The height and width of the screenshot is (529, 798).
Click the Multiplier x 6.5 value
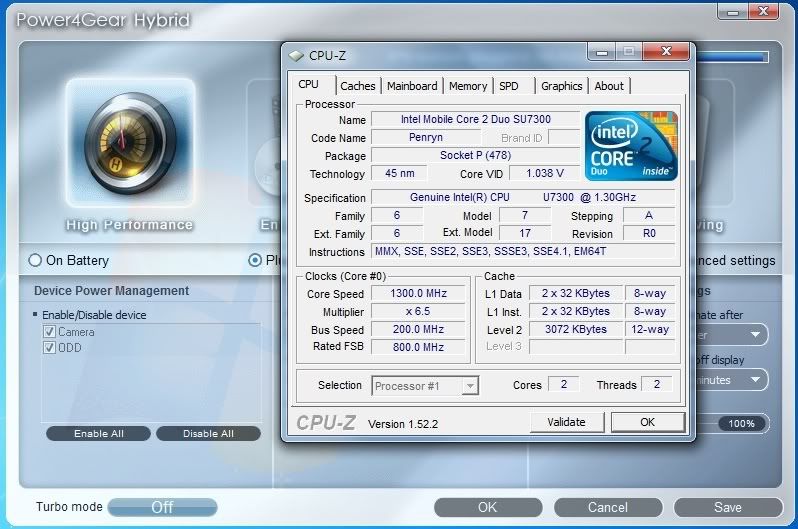418,311
